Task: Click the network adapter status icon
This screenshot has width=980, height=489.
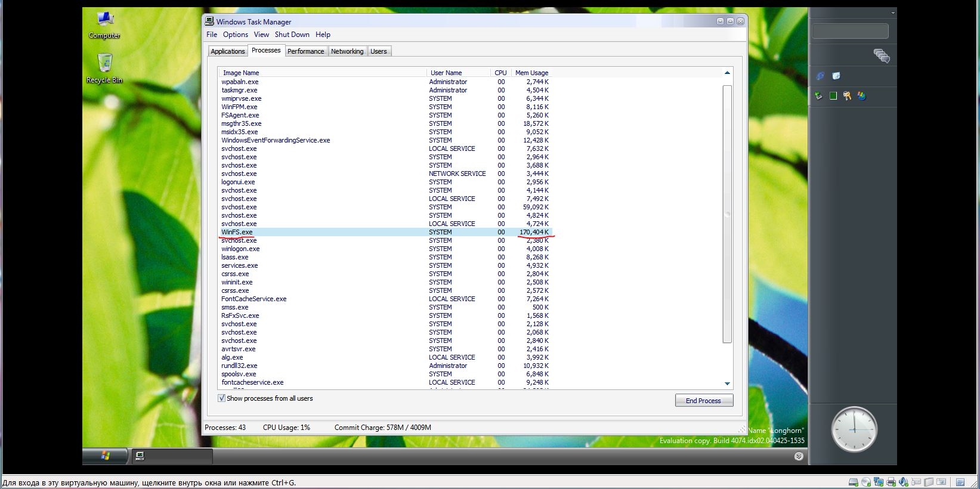Action: tap(879, 482)
